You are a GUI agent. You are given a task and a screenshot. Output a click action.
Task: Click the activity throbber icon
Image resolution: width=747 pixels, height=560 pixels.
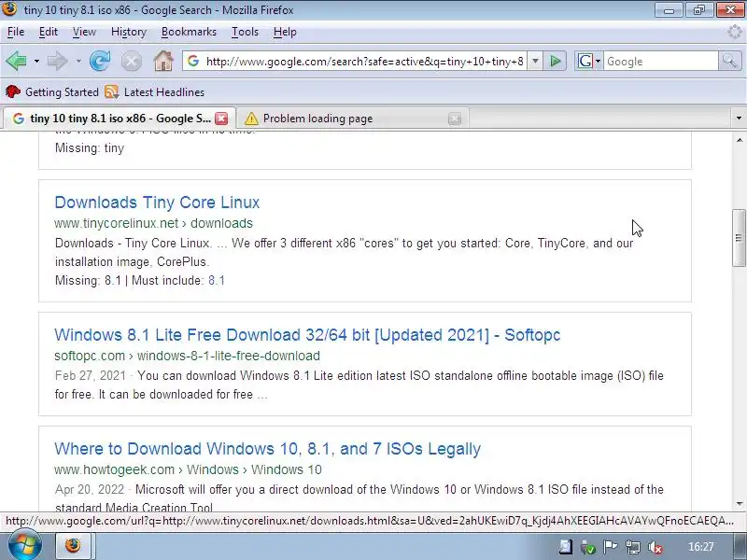735,32
